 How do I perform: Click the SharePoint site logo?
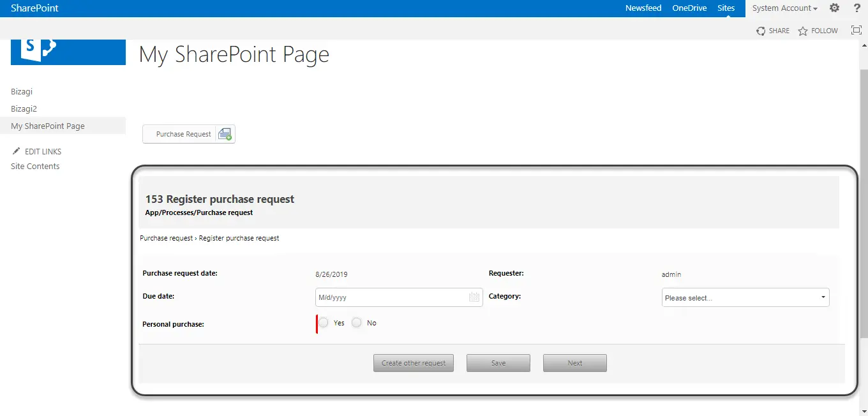(68, 52)
